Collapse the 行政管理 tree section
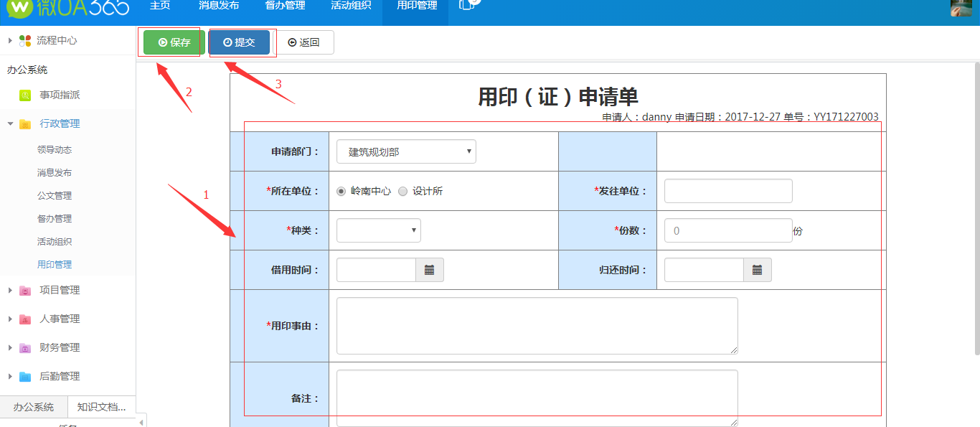 pos(10,123)
